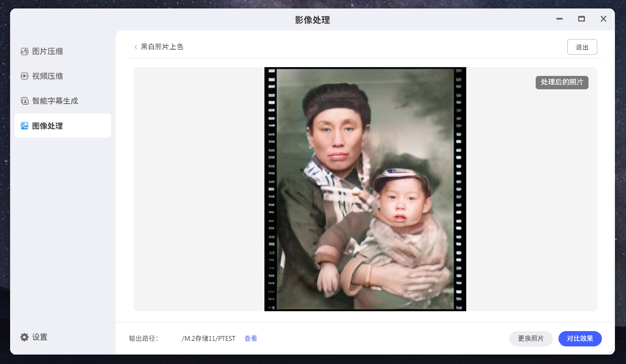Viewport: 626px width, 364px height.
Task: Go back via the 黑白照片上色 chevron
Action: 136,47
